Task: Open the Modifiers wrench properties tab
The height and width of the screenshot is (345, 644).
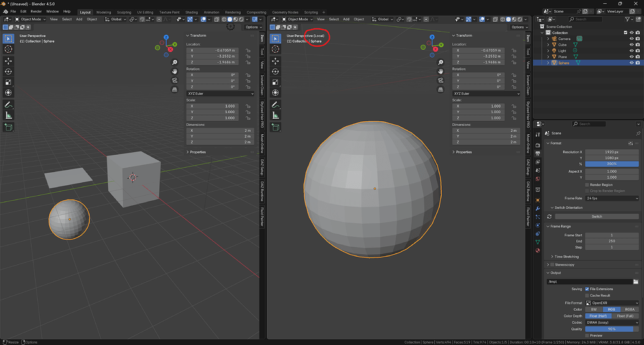Action: (x=538, y=209)
